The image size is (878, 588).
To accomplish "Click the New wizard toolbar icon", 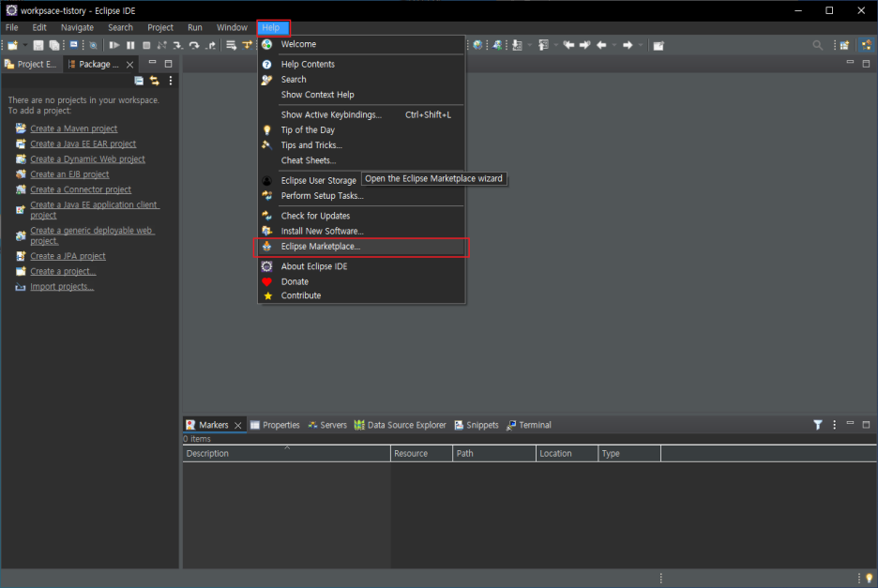I will click(12, 45).
